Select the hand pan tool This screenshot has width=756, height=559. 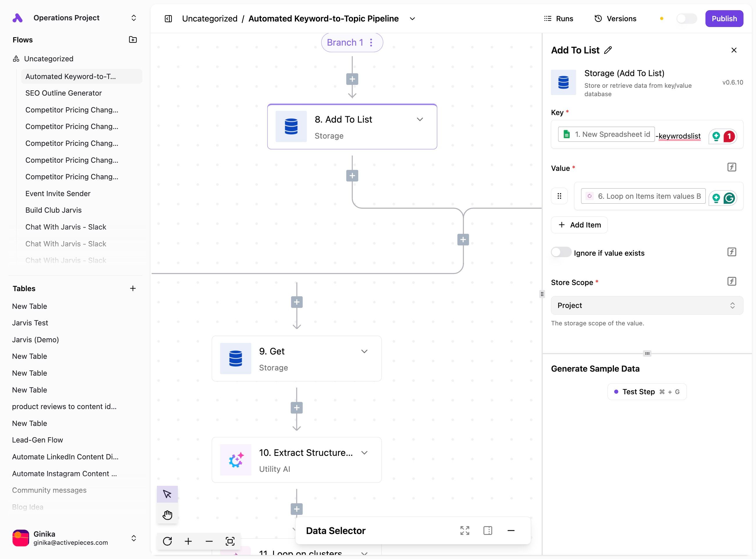coord(167,515)
